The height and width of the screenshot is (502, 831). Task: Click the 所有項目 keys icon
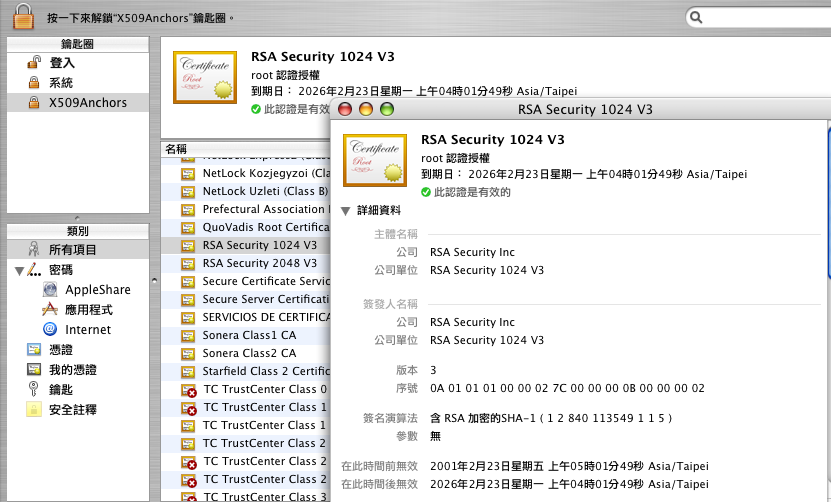tap(33, 249)
